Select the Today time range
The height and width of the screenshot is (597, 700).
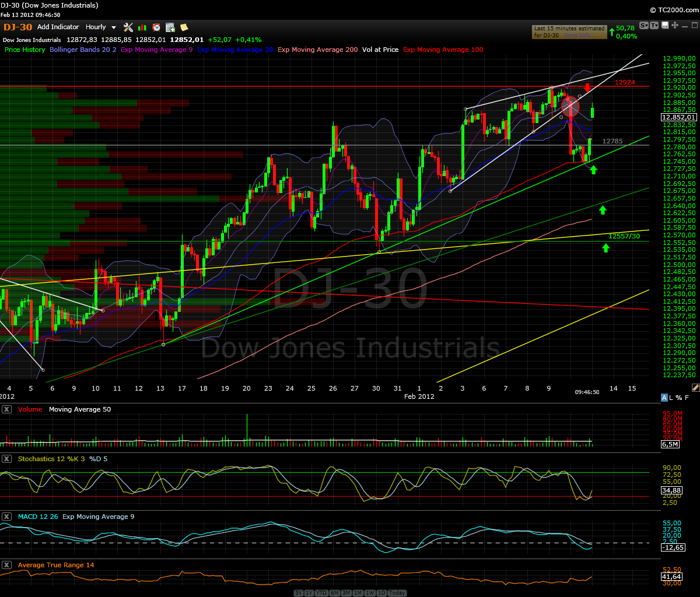coord(397,593)
